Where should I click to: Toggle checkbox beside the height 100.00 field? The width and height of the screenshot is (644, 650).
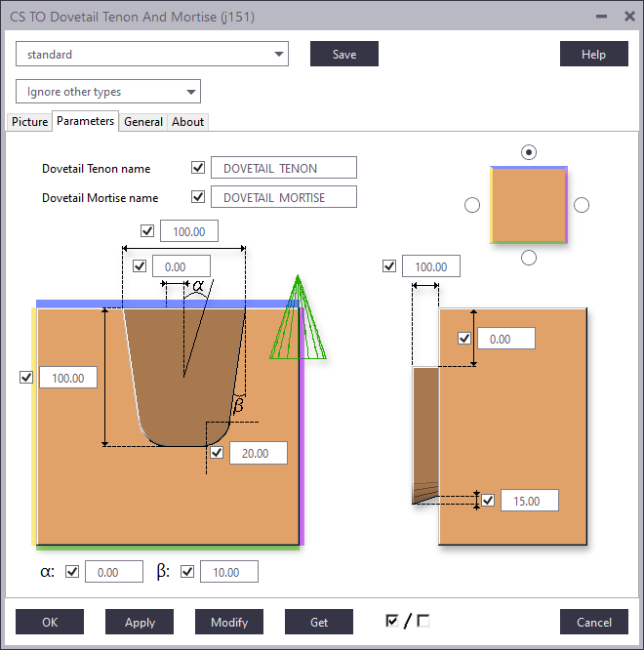[26, 378]
